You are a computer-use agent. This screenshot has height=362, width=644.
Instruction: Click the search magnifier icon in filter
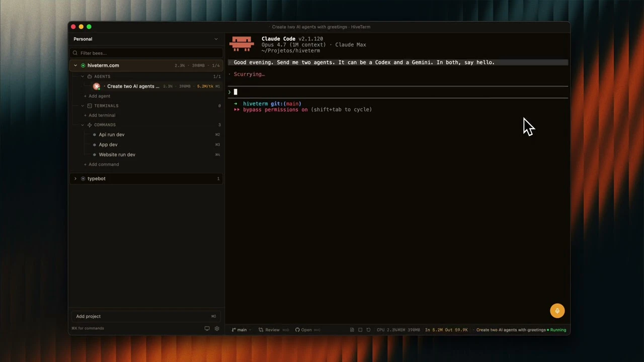coord(75,53)
